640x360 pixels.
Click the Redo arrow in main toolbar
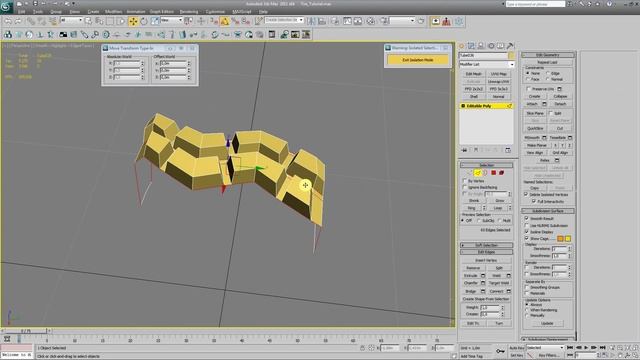tap(18, 21)
